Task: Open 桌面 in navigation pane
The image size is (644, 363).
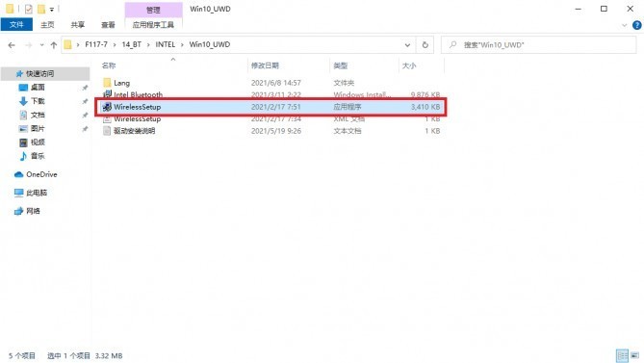Action: point(38,87)
